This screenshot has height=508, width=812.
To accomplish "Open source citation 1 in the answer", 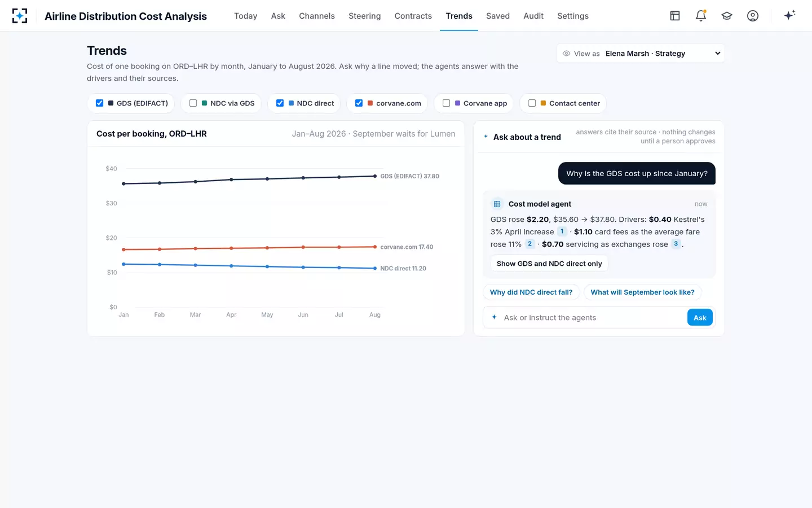I will point(562,231).
